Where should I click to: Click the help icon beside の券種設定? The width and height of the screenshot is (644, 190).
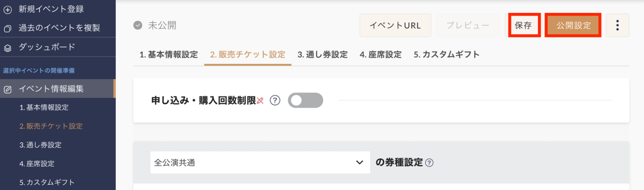pyautogui.click(x=429, y=163)
